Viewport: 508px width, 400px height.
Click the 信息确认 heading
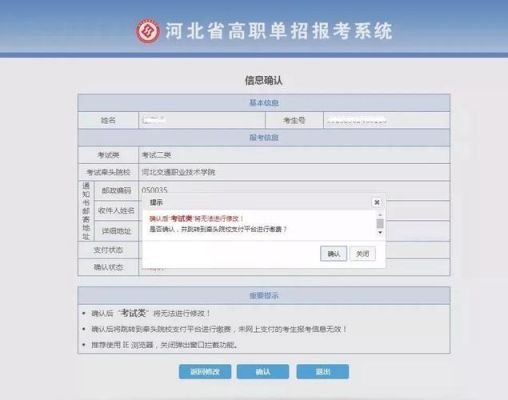click(264, 80)
